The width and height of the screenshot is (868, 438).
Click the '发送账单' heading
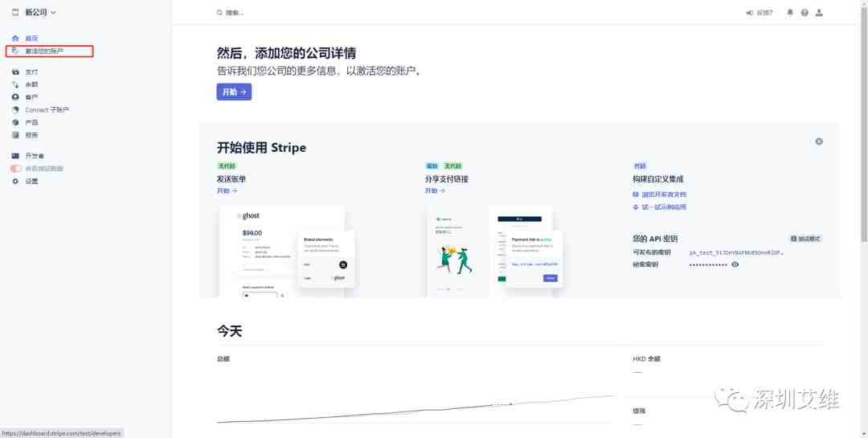point(231,179)
